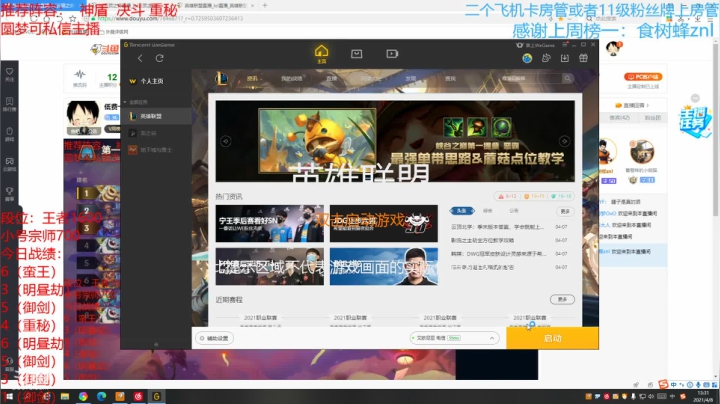Click the search magnifier in WeGame
This screenshot has height=404, width=720.
coord(568,79)
